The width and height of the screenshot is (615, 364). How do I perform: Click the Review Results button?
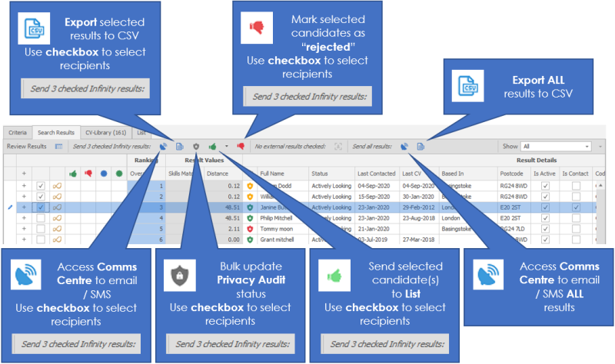pos(27,146)
